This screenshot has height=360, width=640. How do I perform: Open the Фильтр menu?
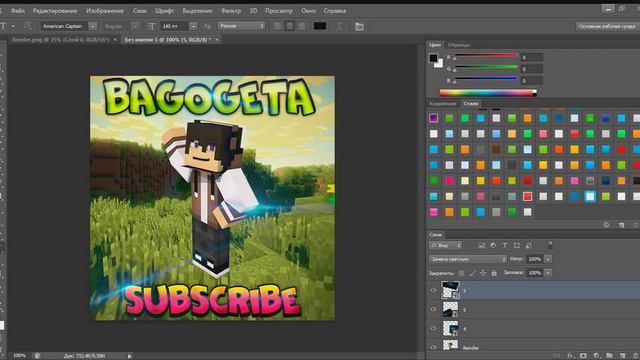click(x=231, y=11)
